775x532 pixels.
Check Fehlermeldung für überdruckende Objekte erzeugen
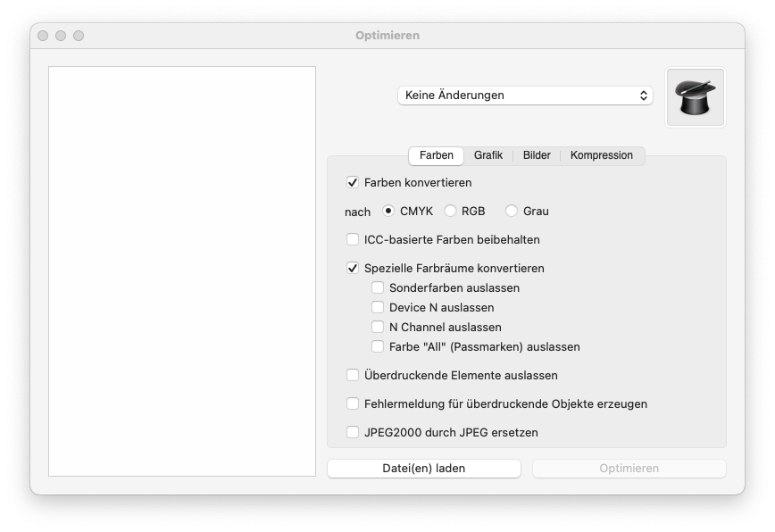click(x=353, y=403)
